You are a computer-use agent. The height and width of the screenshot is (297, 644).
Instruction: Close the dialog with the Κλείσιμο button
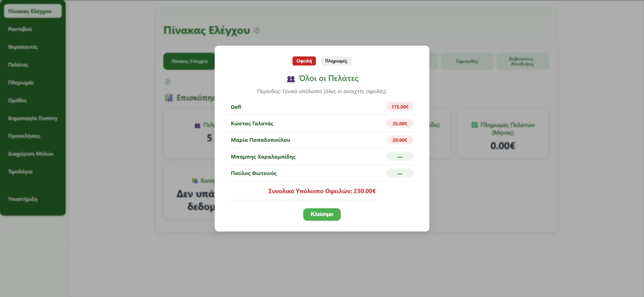click(322, 214)
